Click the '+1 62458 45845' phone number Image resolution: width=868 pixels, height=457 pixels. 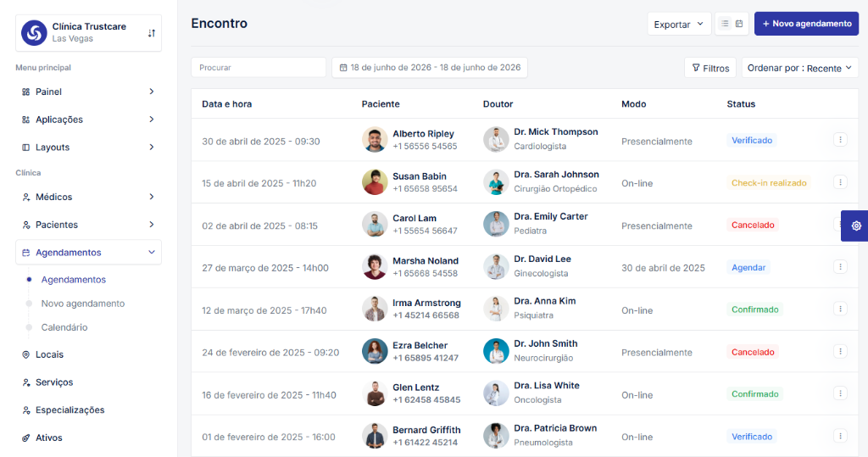click(x=426, y=400)
